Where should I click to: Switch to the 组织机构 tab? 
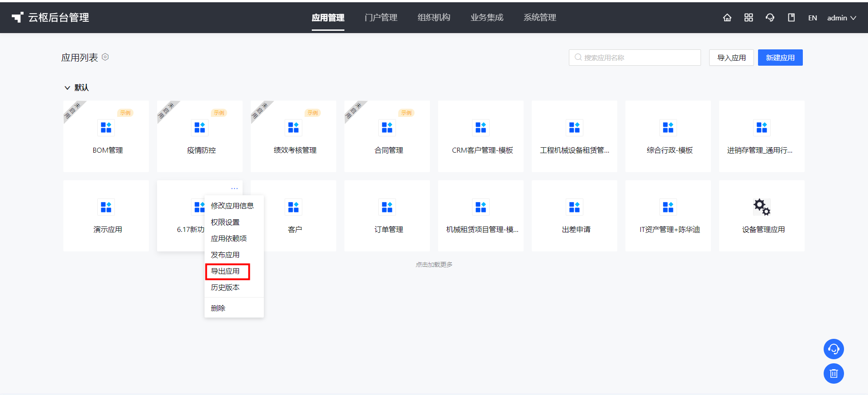434,18
